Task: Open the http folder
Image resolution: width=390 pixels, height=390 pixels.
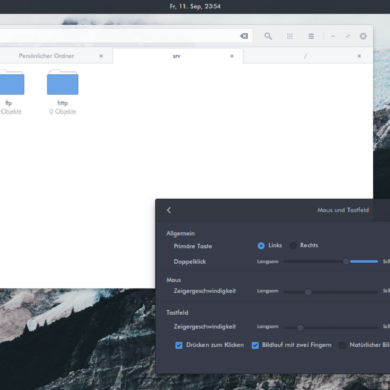Action: [x=63, y=82]
